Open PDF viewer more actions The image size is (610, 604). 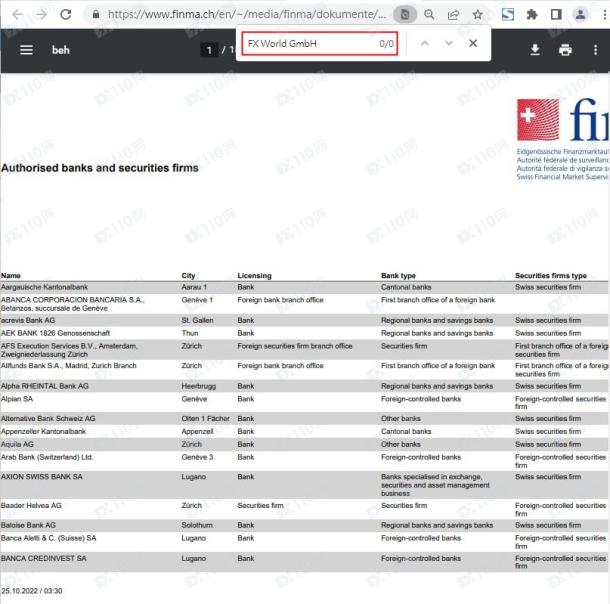[x=595, y=50]
